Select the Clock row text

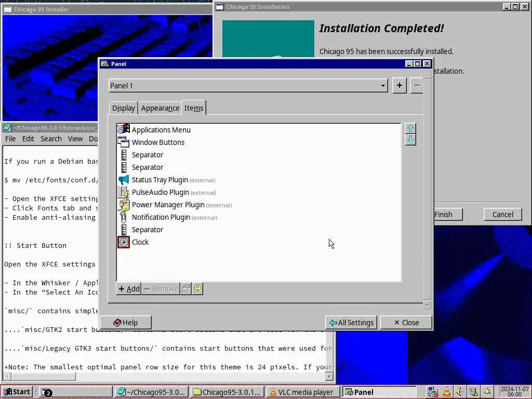click(140, 242)
